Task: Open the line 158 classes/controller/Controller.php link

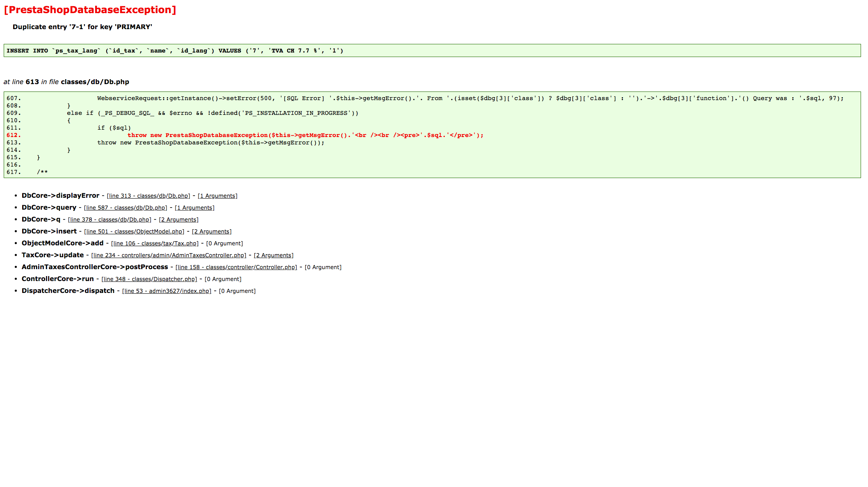Action: coord(236,268)
